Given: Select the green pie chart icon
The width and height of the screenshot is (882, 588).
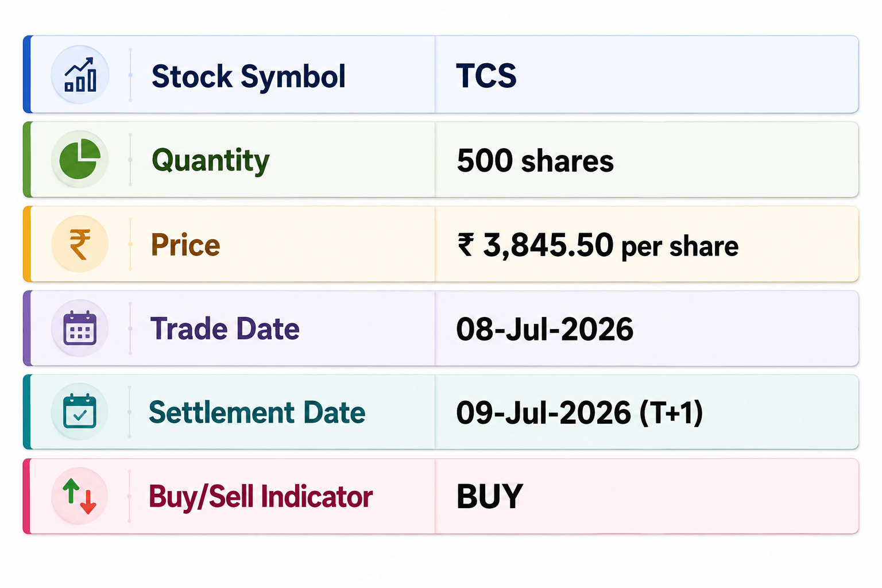Looking at the screenshot, I should [x=80, y=159].
